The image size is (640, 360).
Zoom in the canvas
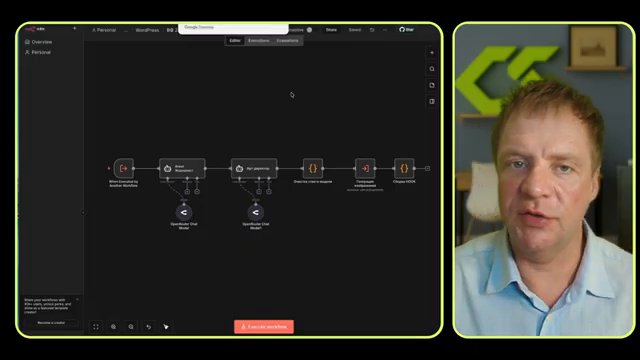point(113,327)
